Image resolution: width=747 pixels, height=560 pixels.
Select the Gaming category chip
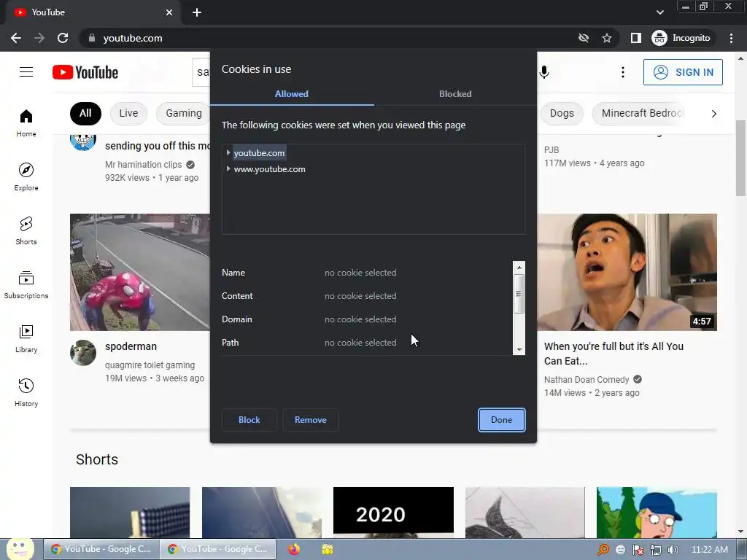click(x=184, y=113)
